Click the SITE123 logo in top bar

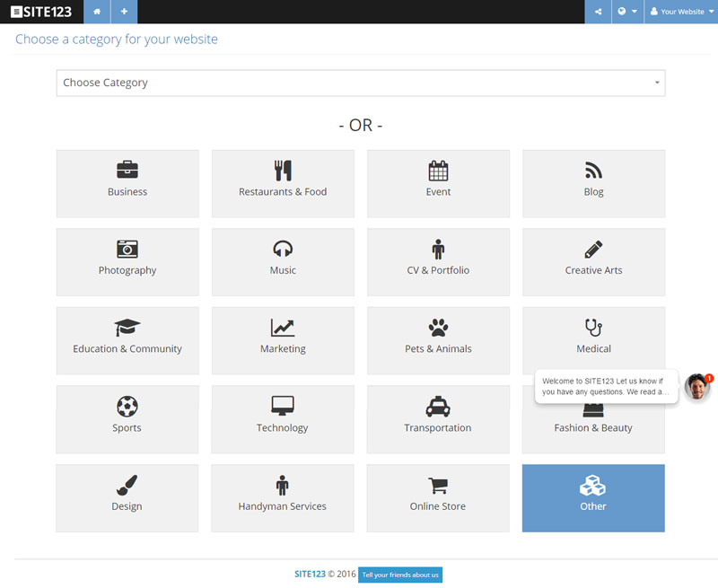[41, 12]
